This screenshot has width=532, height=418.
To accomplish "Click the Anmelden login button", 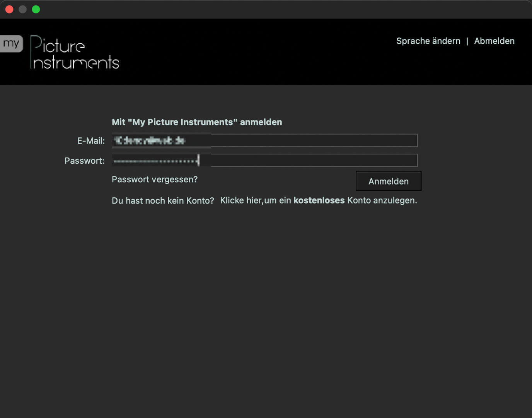I will click(389, 181).
